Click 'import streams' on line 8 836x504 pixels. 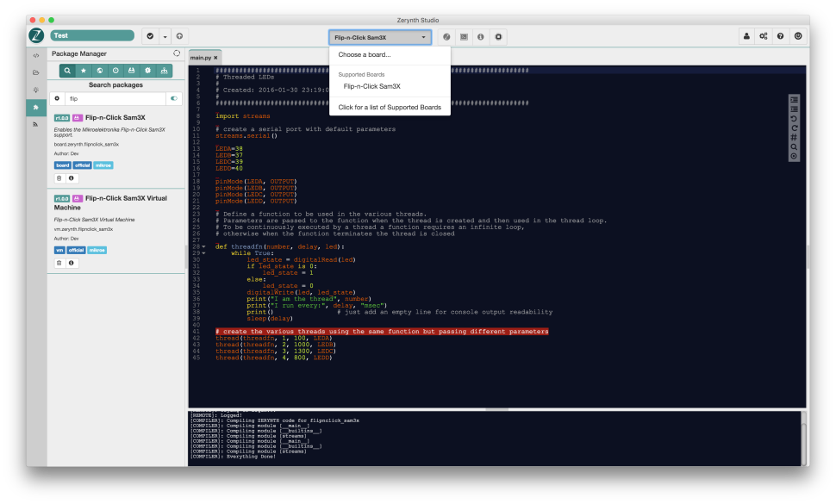[242, 115]
